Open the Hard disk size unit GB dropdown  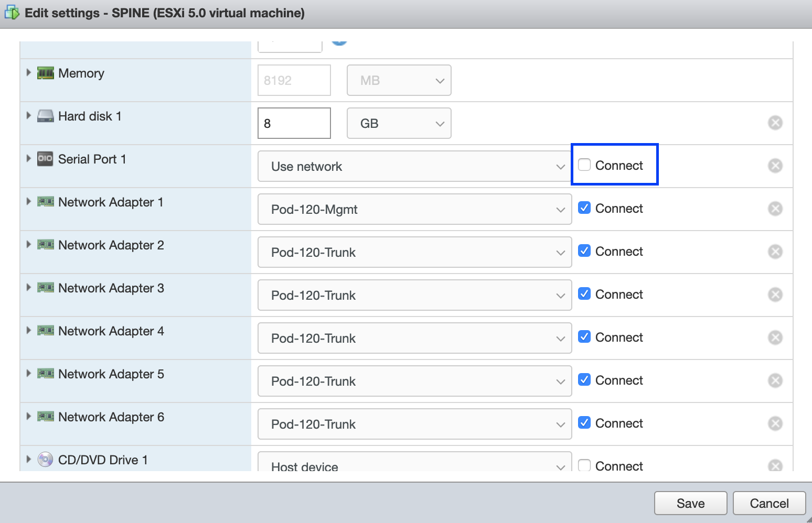(x=399, y=123)
